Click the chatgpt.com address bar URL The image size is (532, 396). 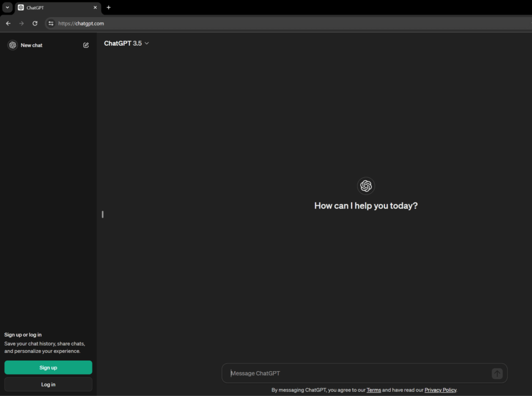(81, 23)
